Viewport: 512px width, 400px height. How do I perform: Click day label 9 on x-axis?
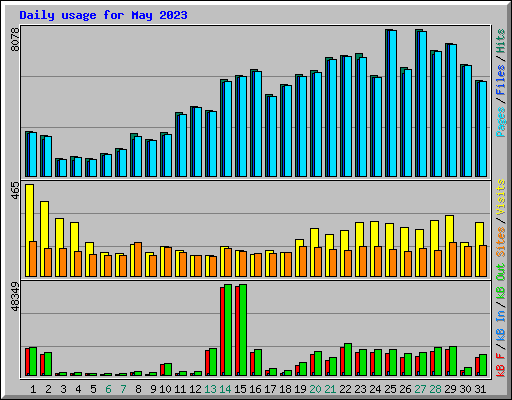click(153, 389)
